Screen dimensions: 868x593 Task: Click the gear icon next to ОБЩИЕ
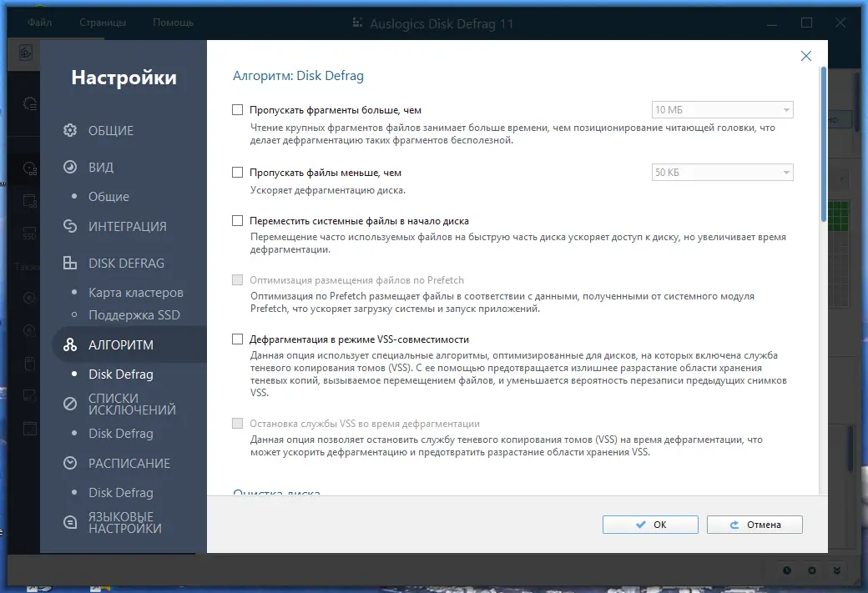70,131
